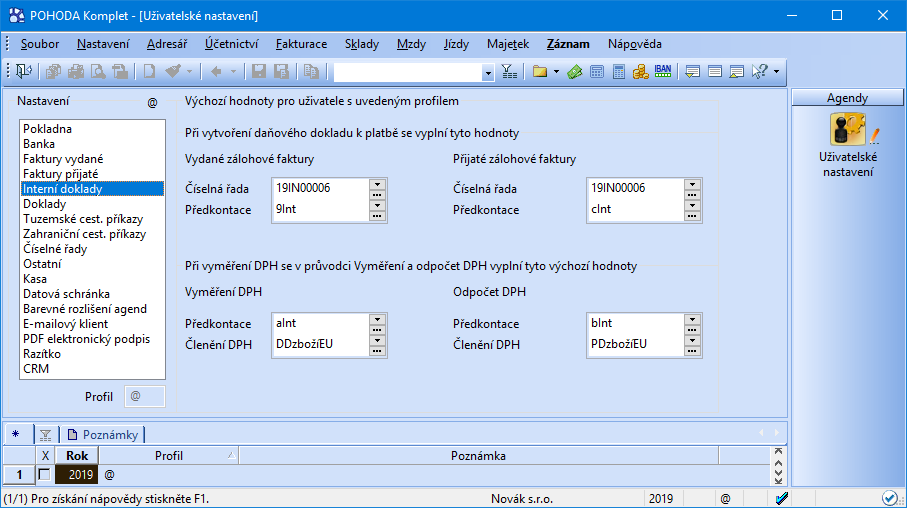The width and height of the screenshot is (907, 508).
Task: Expand Členění DPH PDzbožíEU dropdown arrow
Action: [692, 340]
